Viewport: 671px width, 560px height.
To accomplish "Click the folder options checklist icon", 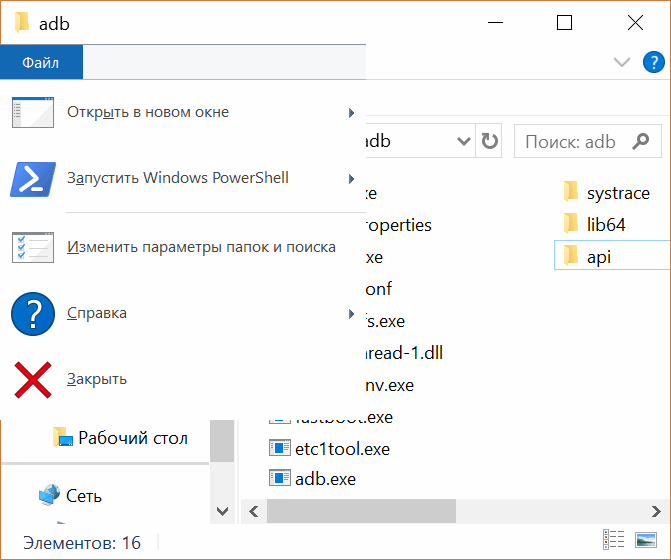I will coord(33,247).
